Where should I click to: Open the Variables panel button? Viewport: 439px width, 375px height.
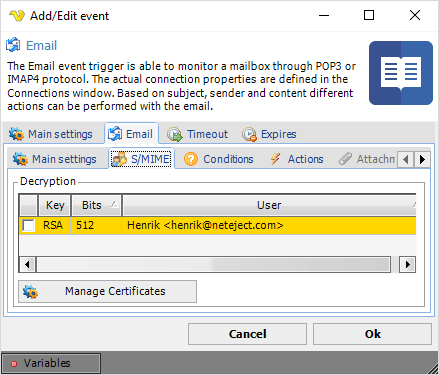click(x=51, y=363)
